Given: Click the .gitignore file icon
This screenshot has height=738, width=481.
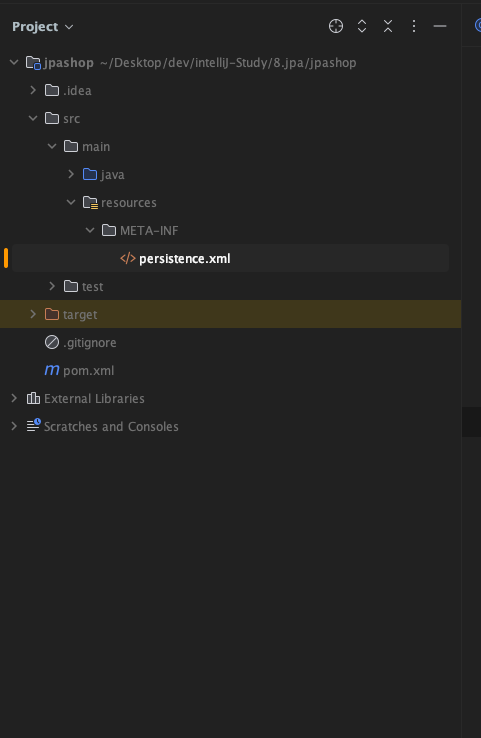Looking at the screenshot, I should point(52,342).
